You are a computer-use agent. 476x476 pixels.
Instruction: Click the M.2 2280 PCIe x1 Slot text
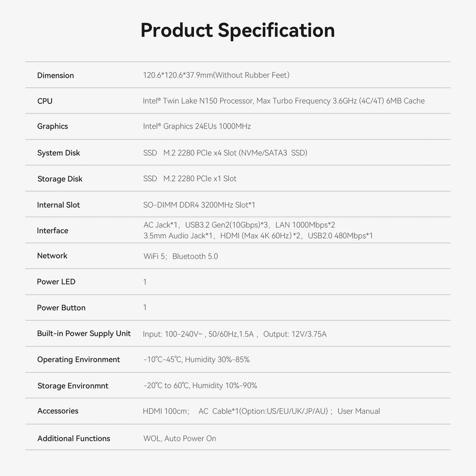(x=200, y=179)
